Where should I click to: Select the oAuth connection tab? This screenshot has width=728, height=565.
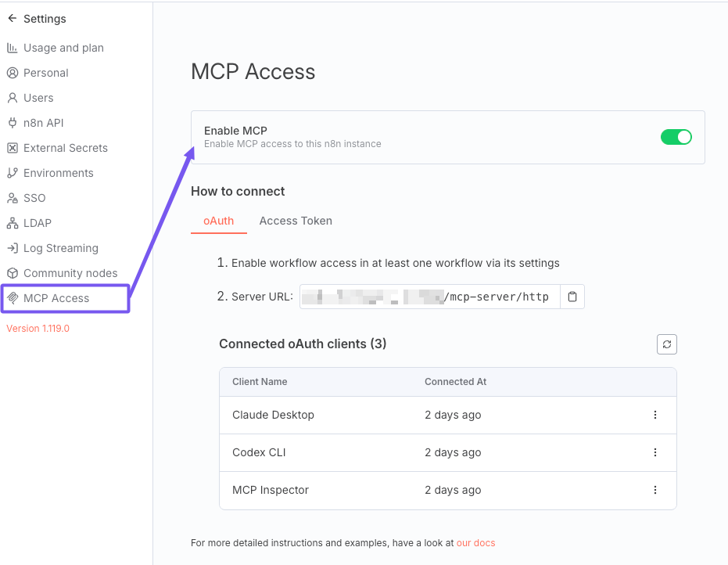click(218, 221)
